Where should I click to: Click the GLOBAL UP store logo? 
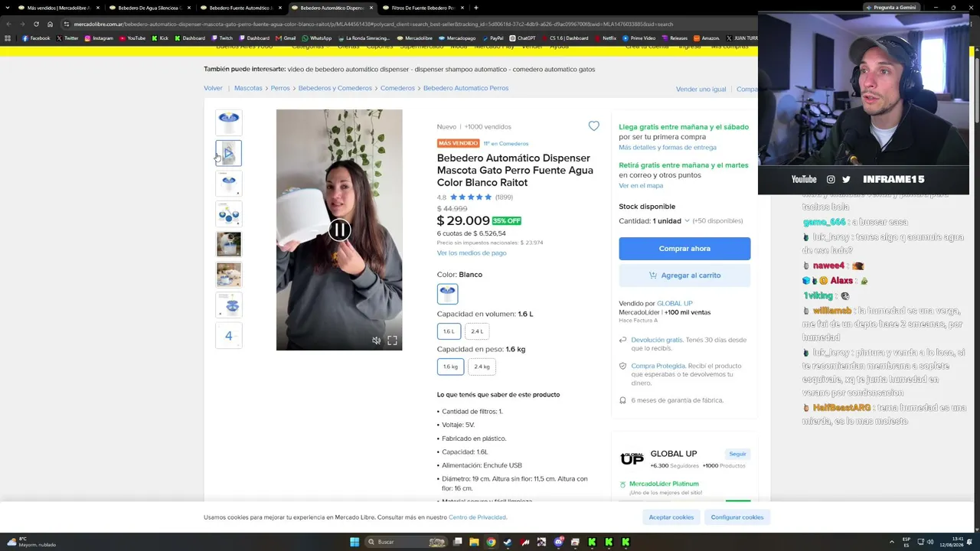[632, 459]
